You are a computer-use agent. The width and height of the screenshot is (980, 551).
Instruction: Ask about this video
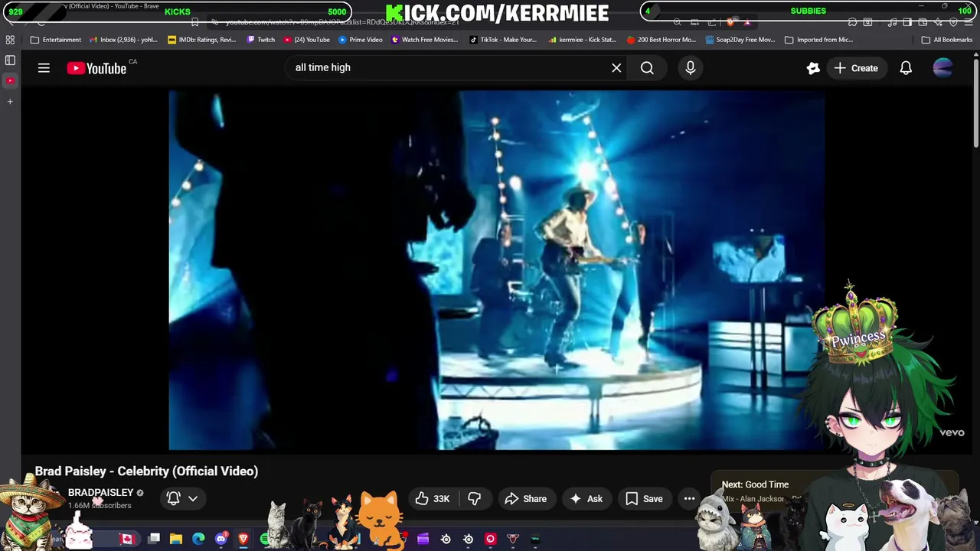(x=586, y=499)
